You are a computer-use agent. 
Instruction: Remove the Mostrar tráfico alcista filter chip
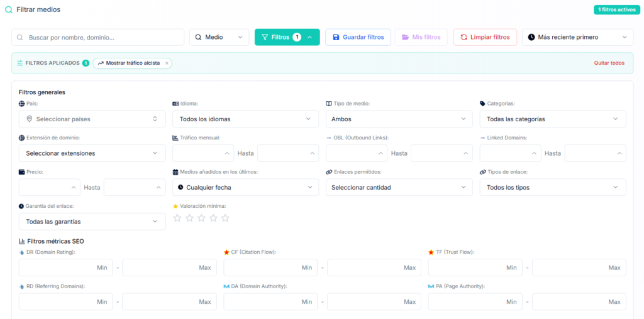click(167, 63)
